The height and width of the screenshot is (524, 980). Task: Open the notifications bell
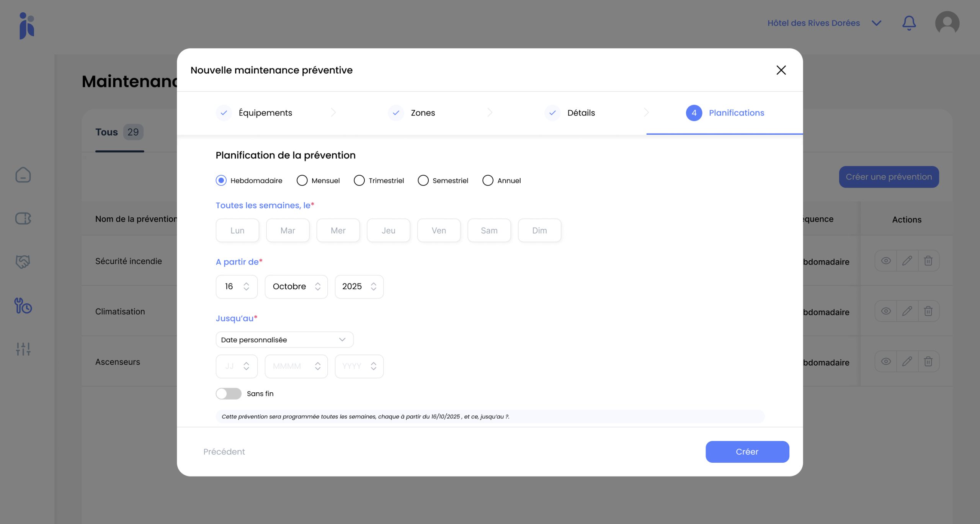click(x=909, y=23)
